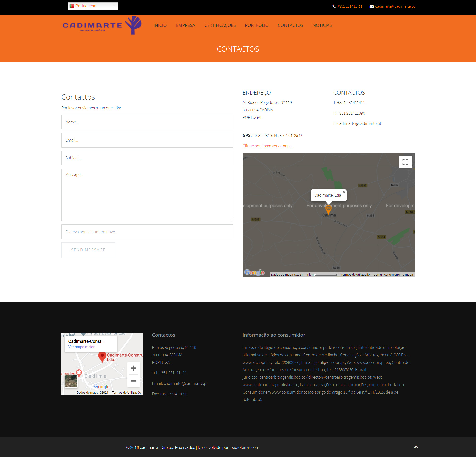476x457 pixels.
Task: Click into the Message text area
Action: tap(147, 195)
